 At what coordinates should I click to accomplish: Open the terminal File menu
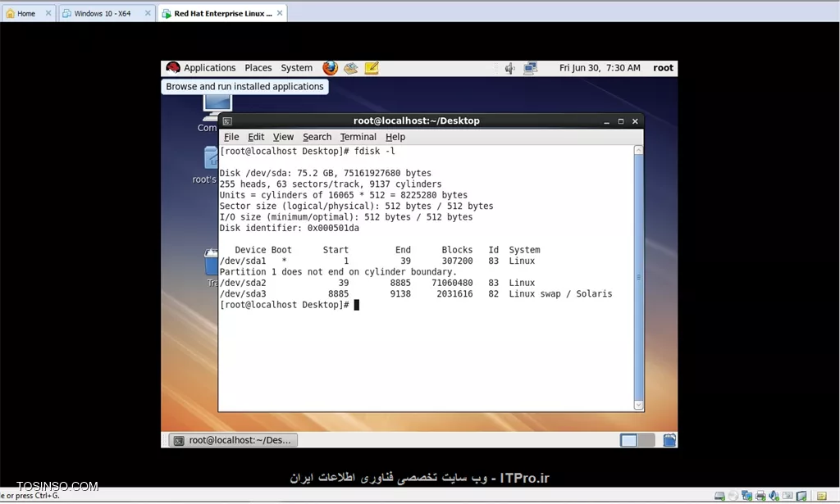[231, 137]
